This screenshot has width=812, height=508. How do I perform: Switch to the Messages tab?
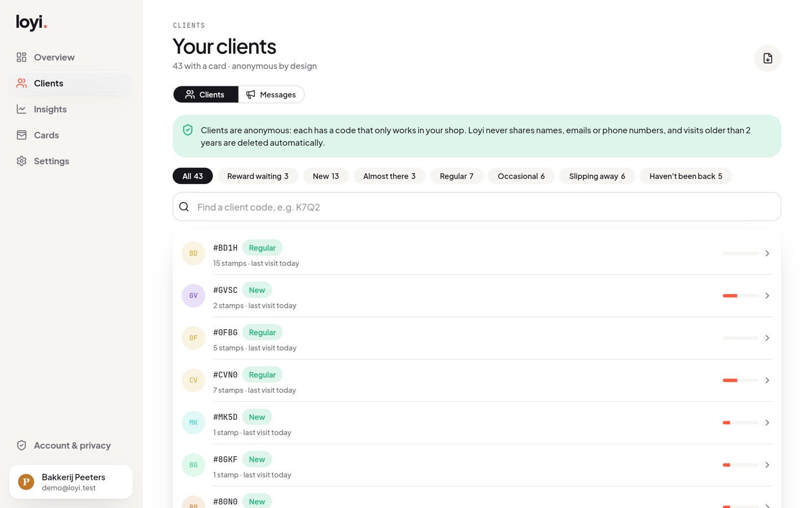[271, 94]
